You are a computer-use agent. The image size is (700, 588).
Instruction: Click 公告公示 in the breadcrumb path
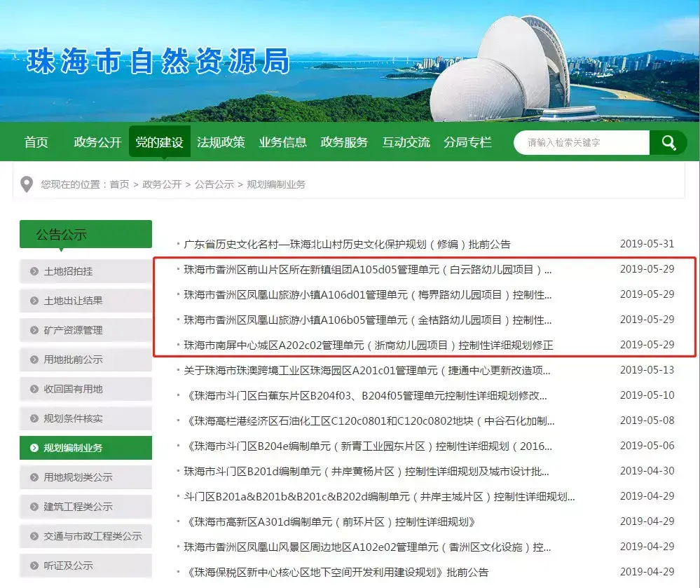coord(214,184)
